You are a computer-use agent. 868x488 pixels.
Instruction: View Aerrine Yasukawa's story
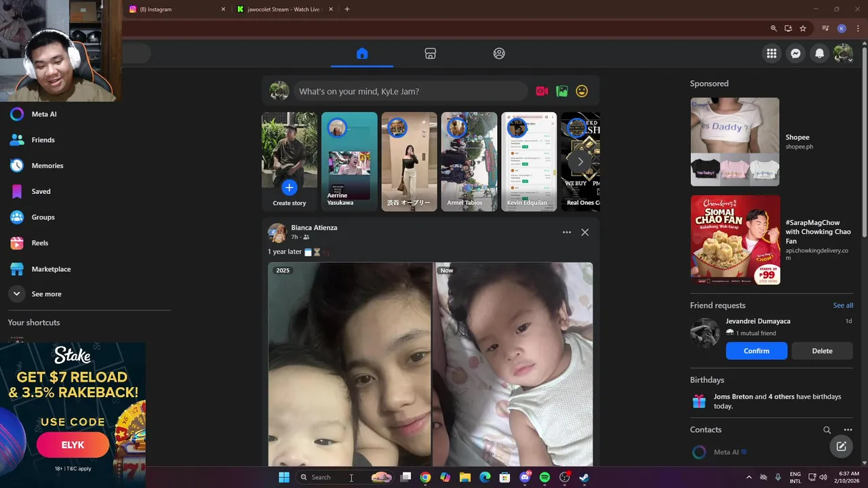click(349, 161)
